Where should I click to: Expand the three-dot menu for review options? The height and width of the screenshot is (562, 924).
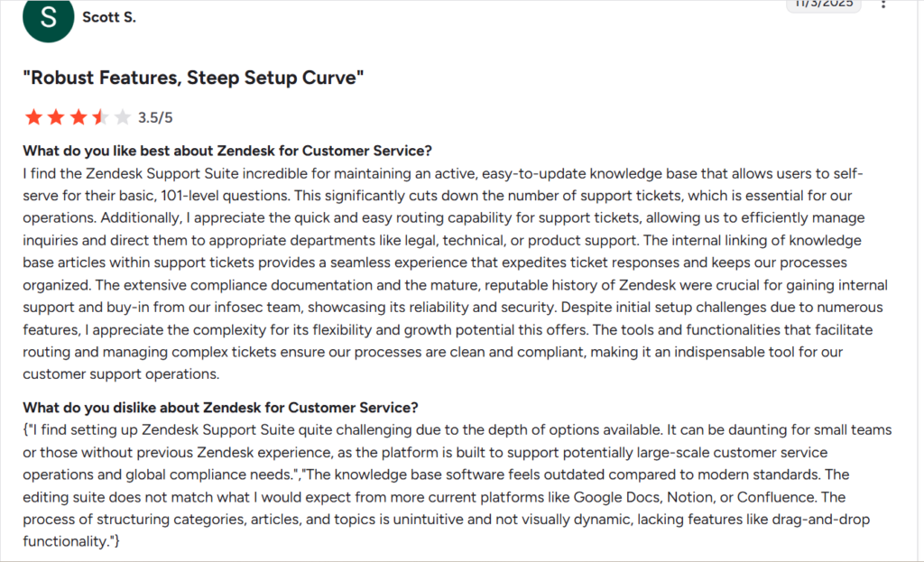pos(883,6)
